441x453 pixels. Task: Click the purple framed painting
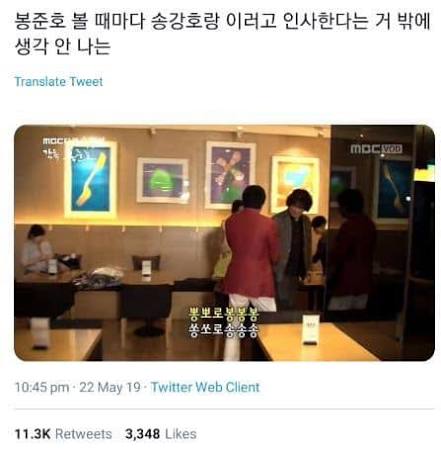point(230,175)
